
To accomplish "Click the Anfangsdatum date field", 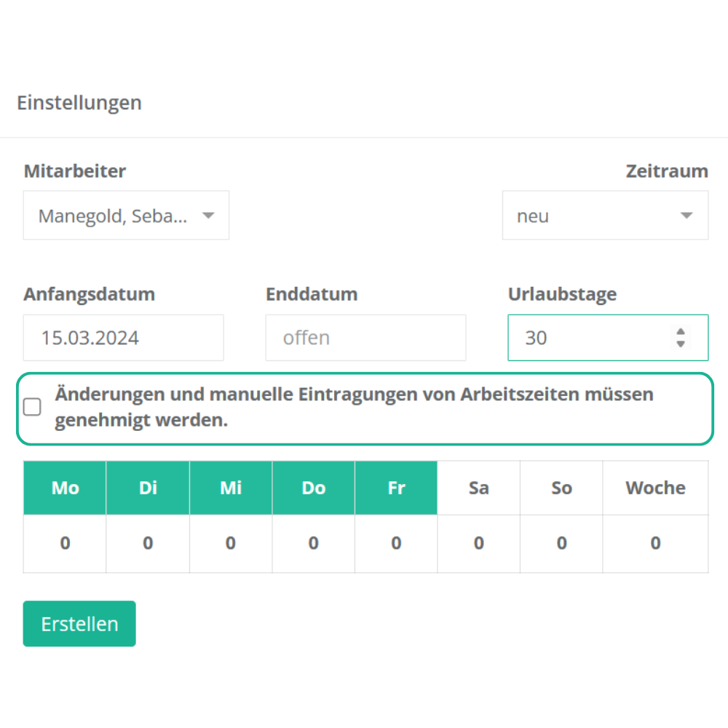I will point(123,338).
